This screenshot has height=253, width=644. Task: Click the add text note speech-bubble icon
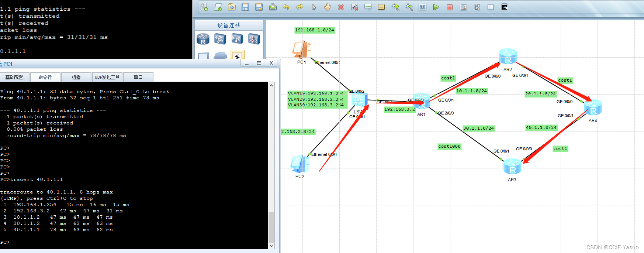point(368,7)
